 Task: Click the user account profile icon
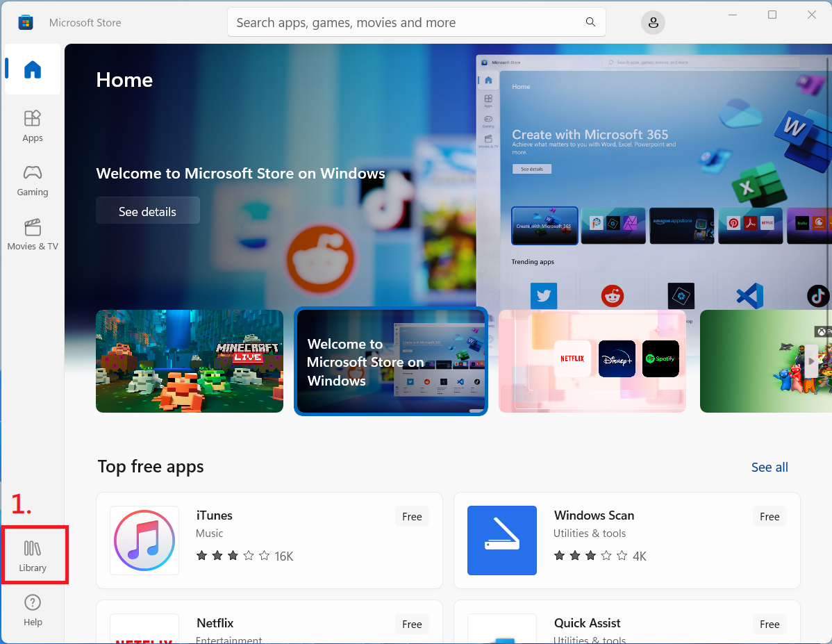[653, 23]
